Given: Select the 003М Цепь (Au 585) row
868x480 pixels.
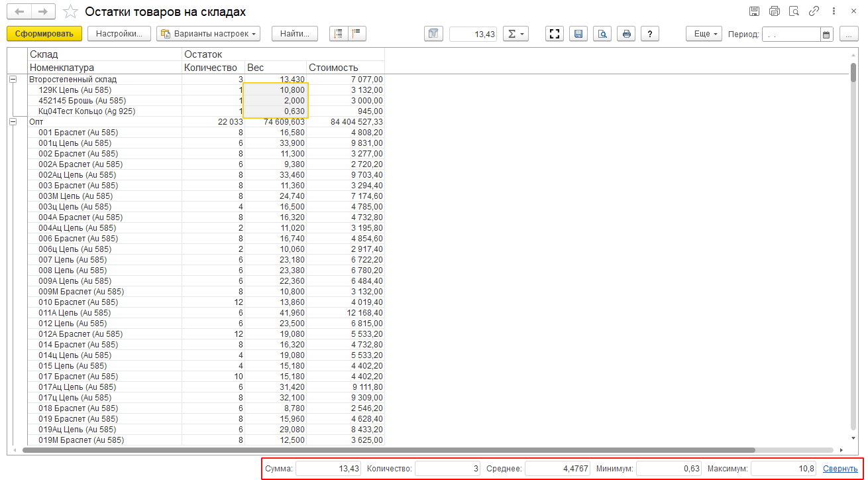Looking at the screenshot, I should click(x=205, y=196).
